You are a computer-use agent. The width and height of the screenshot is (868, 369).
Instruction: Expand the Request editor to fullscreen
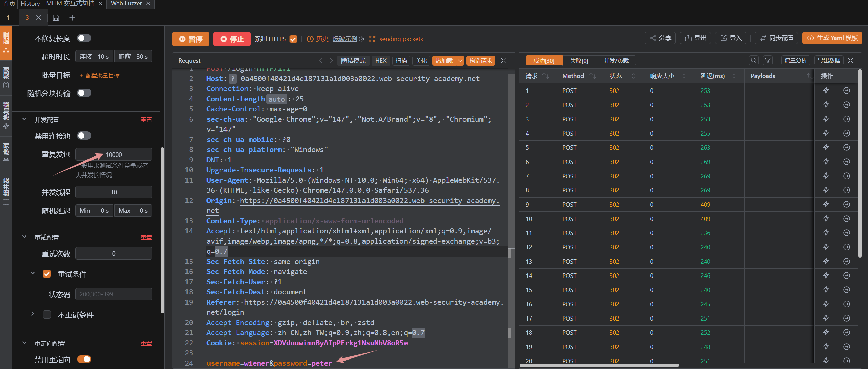point(504,61)
